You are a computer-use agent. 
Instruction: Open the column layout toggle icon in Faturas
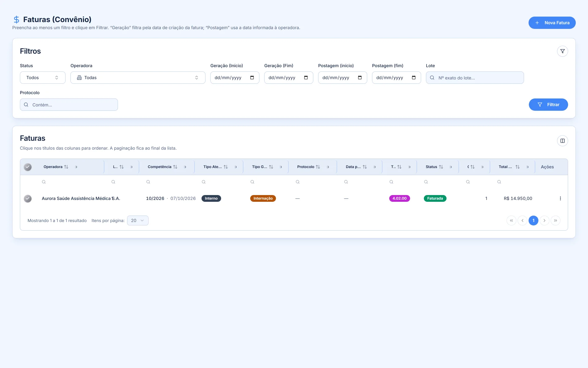[562, 141]
